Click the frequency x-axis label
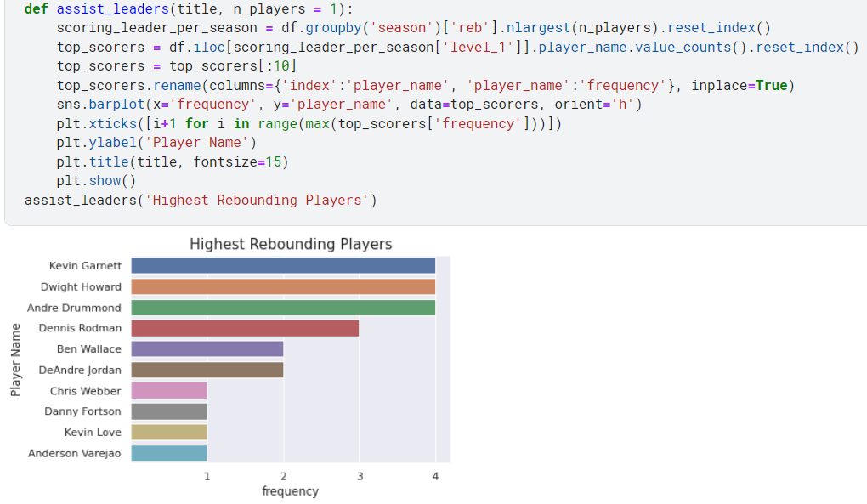 (291, 490)
